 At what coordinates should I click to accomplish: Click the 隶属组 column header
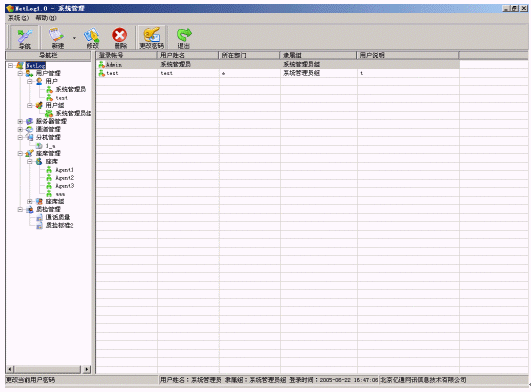[318, 55]
